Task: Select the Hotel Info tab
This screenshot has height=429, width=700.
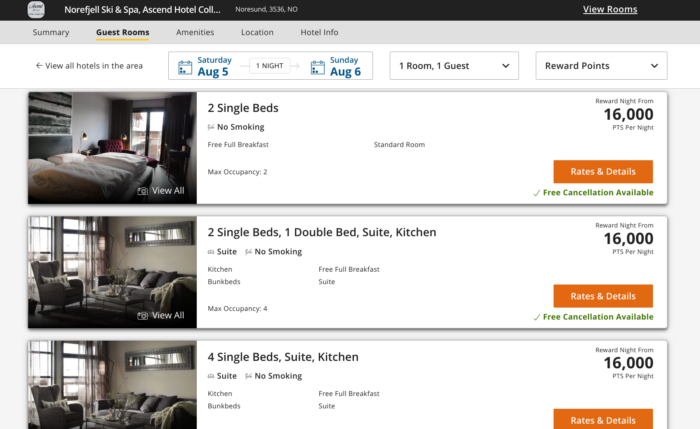Action: click(x=319, y=33)
